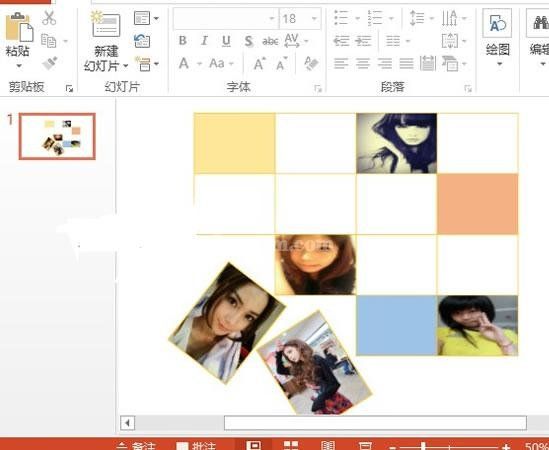The width and height of the screenshot is (549, 450).
Task: Toggle Comments (批注) in status bar
Action: pyautogui.click(x=195, y=445)
